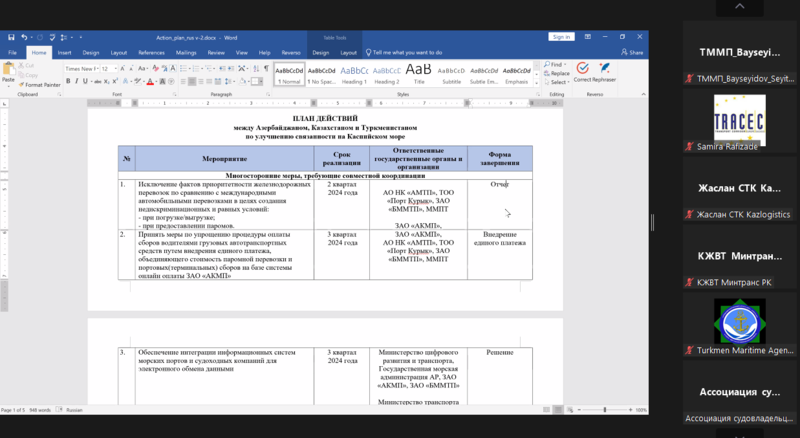Switch to the Review tab
The height and width of the screenshot is (438, 800).
216,52
